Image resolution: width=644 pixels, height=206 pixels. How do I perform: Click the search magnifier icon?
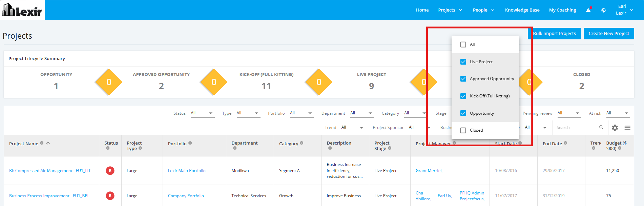(601, 127)
